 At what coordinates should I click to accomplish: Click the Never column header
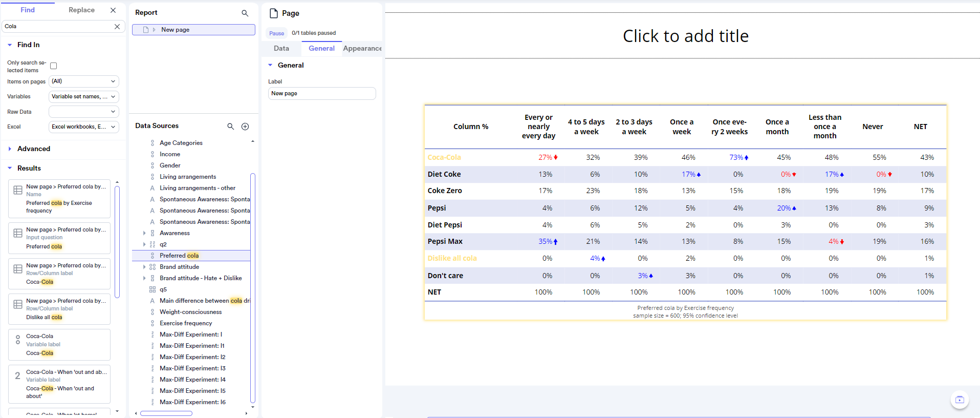point(873,127)
